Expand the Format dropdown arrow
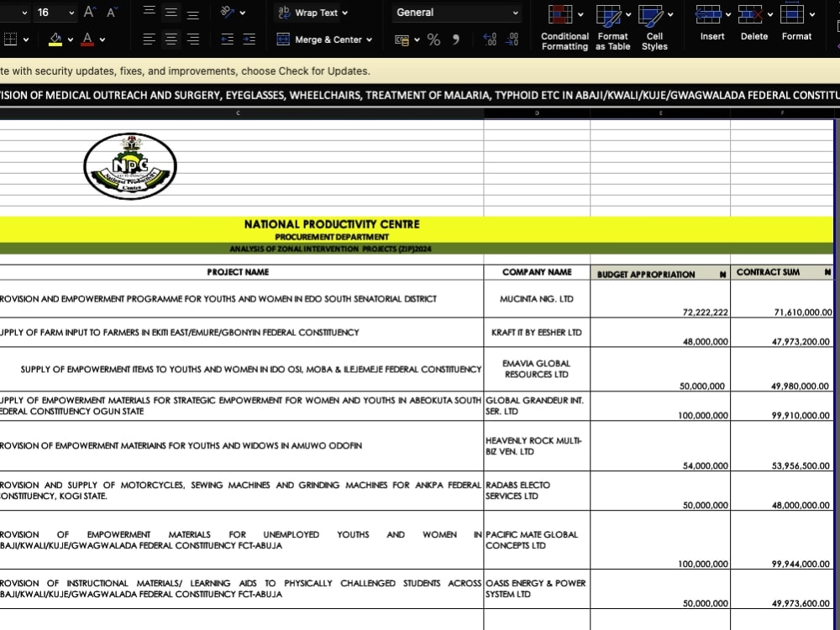840x630 pixels. click(812, 14)
